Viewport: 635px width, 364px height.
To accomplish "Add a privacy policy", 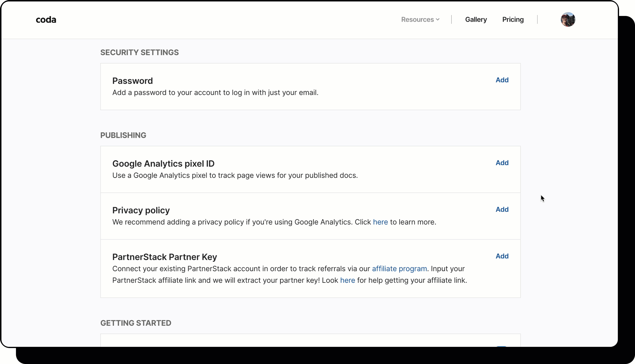I will [502, 209].
